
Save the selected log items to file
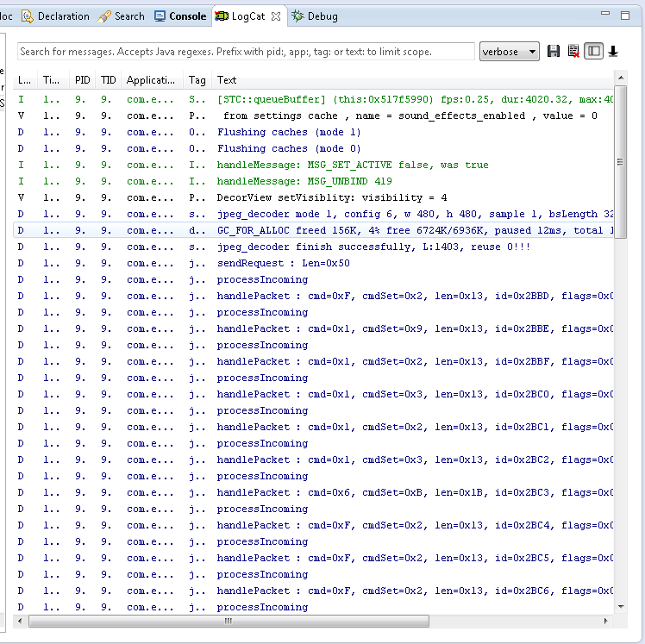[554, 52]
